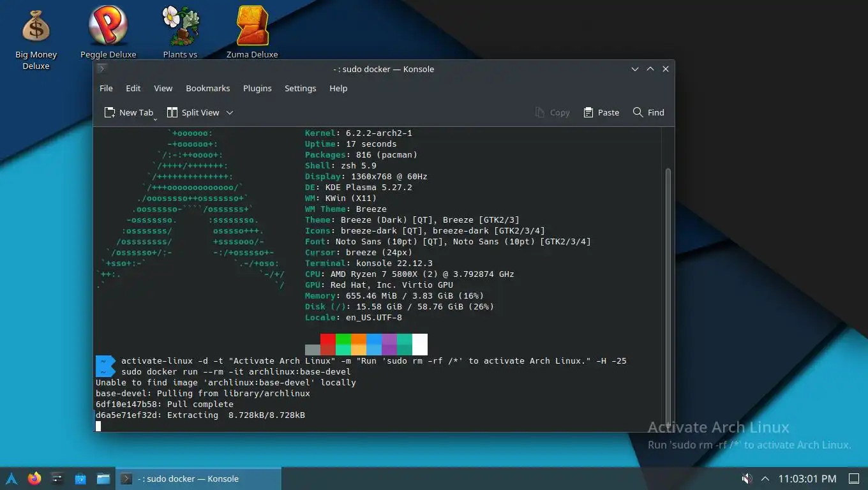Open the Bookmarks menu
This screenshot has width=868, height=490.
pos(207,88)
